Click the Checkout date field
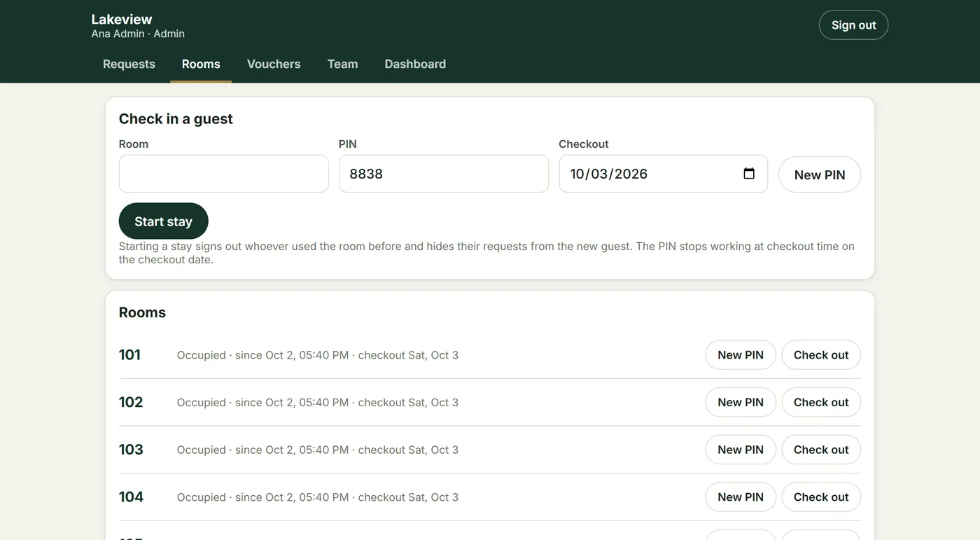 tap(663, 174)
